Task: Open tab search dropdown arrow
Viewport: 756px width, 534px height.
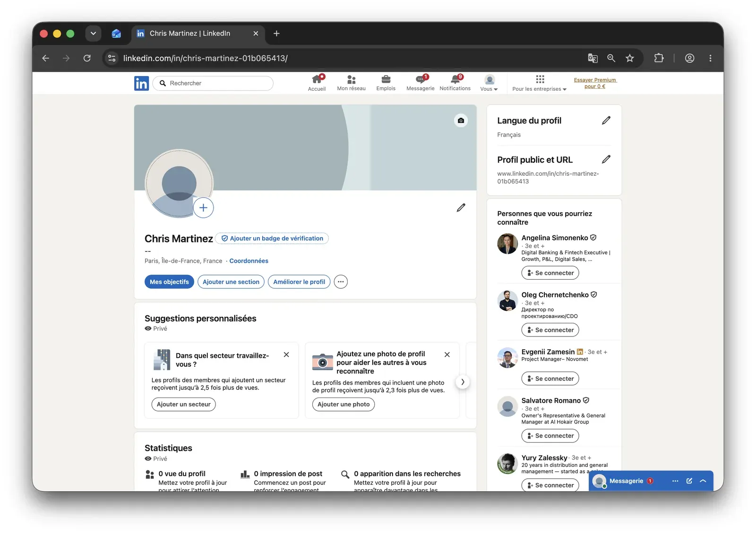Action: tap(93, 34)
